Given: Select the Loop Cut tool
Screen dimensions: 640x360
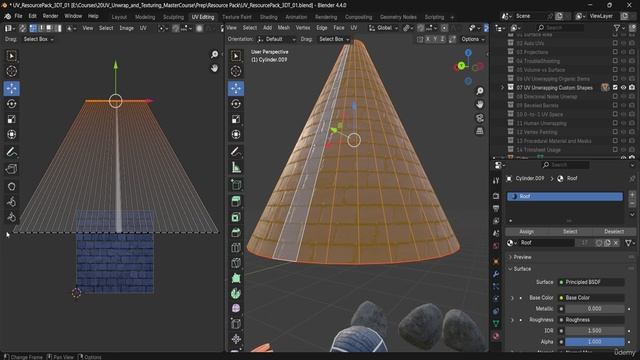Looking at the screenshot, I should click(x=236, y=248).
